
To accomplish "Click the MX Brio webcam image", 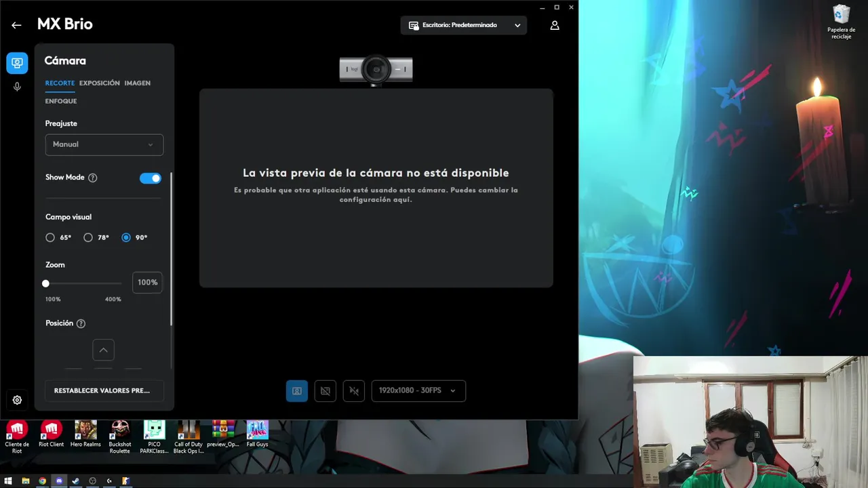I will (x=376, y=70).
